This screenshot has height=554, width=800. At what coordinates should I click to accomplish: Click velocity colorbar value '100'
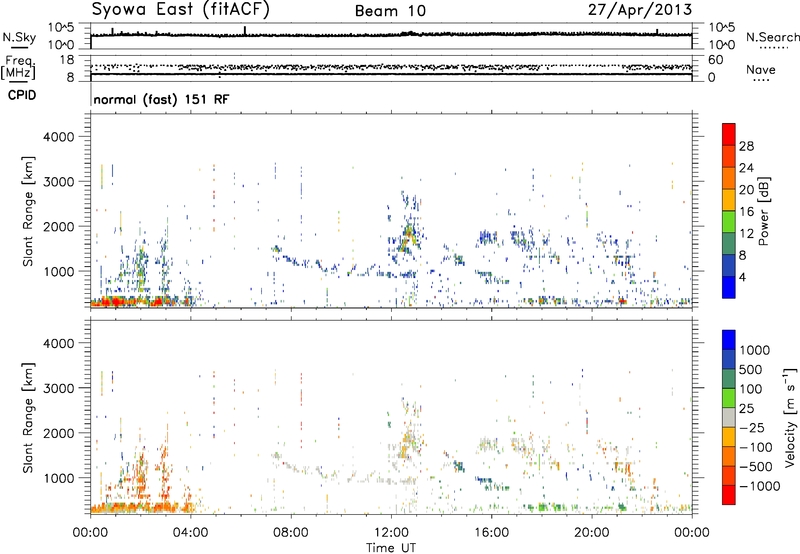point(751,389)
